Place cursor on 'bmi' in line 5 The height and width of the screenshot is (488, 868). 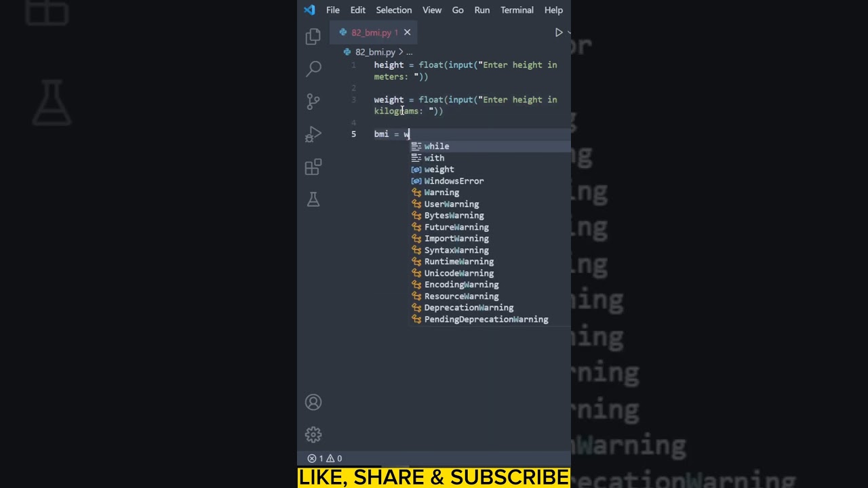(381, 134)
